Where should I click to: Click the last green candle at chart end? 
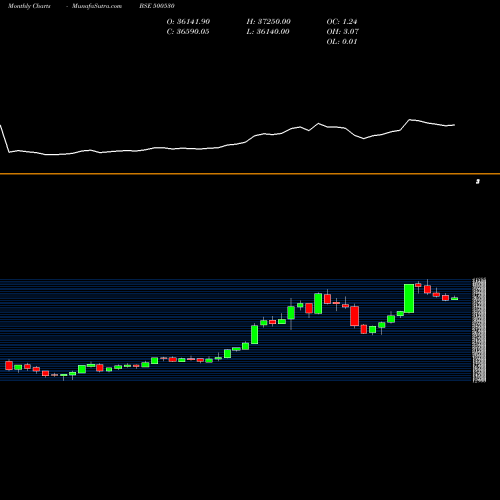(x=454, y=299)
